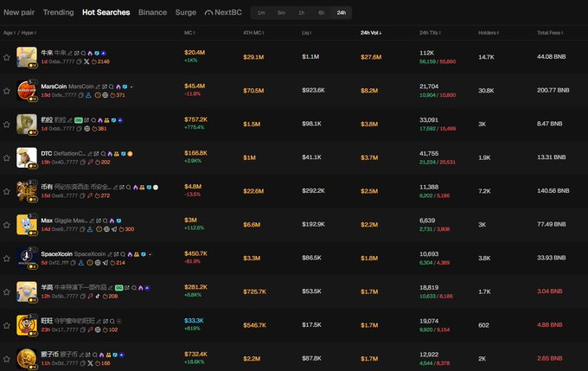Image resolution: width=588 pixels, height=371 pixels.
Task: Open the globe icon in the Max row
Action: click(x=106, y=229)
